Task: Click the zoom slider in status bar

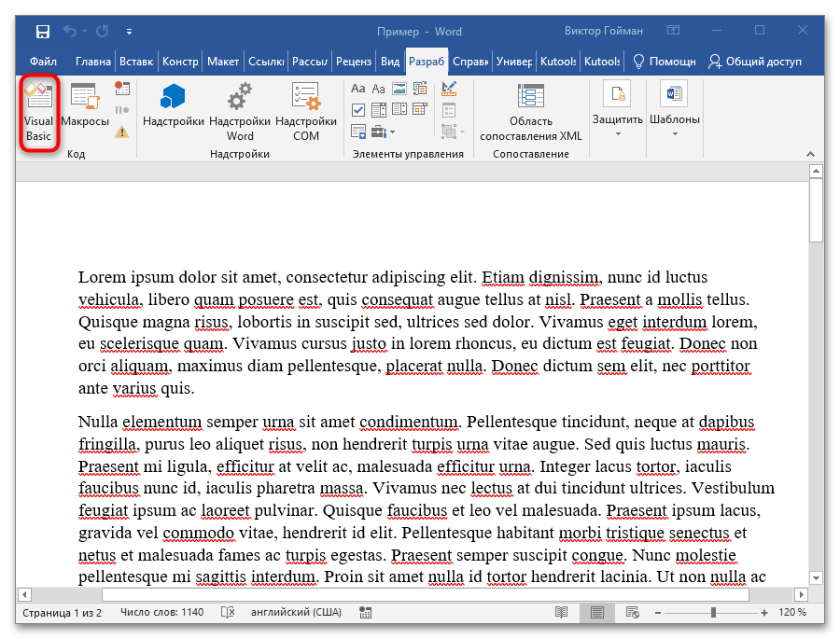Action: 713,613
